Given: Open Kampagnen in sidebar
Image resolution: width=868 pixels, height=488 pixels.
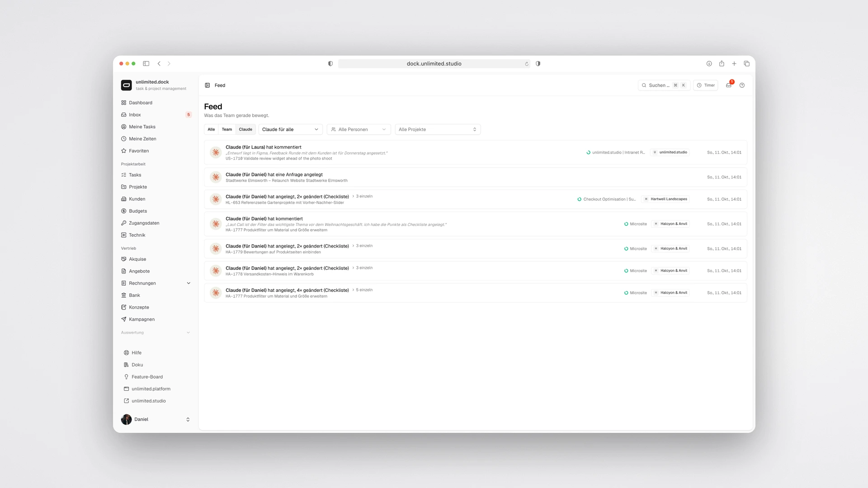Looking at the screenshot, I should coord(156,319).
